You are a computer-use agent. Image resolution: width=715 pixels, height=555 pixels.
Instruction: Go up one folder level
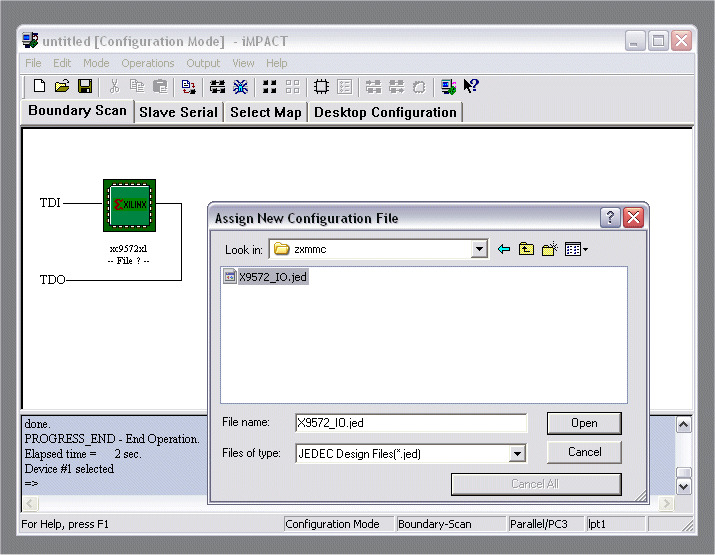[527, 249]
